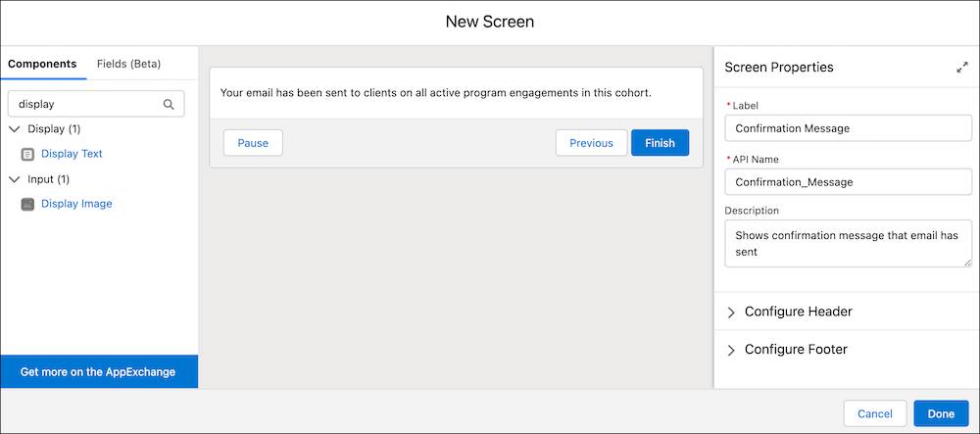Viewport: 980px width, 434px height.
Task: Edit the API Name field
Action: coord(848,181)
